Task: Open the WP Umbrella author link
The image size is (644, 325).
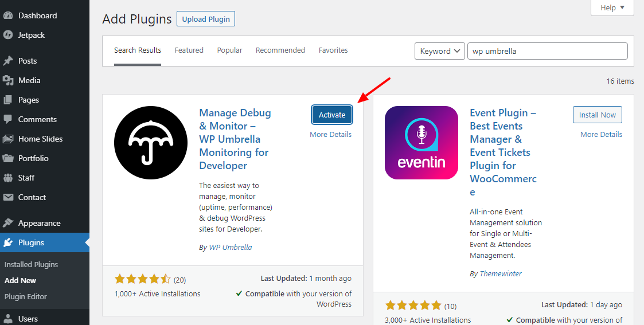Action: 231,248
